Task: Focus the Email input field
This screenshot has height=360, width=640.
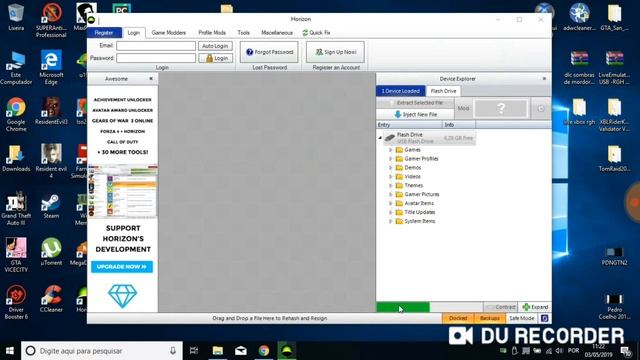Action: (156, 46)
